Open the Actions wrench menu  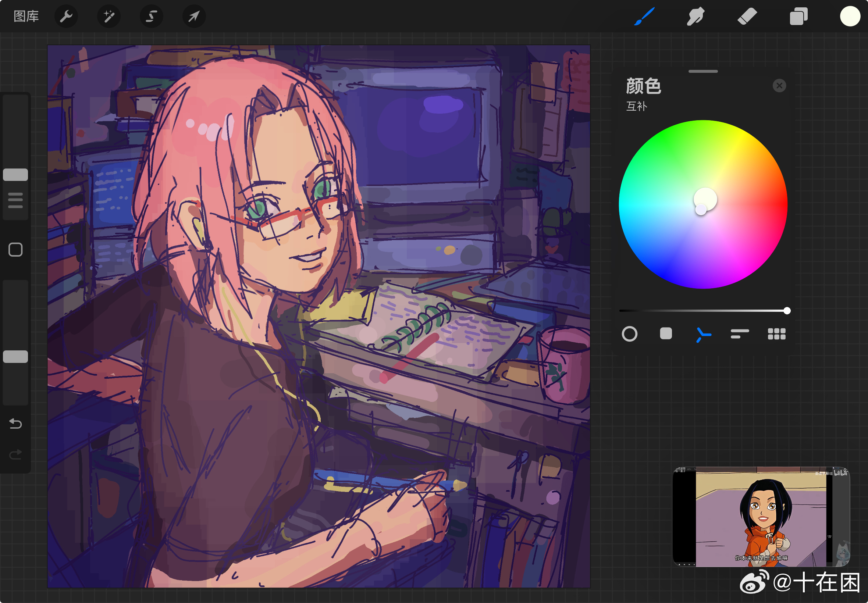coord(66,16)
